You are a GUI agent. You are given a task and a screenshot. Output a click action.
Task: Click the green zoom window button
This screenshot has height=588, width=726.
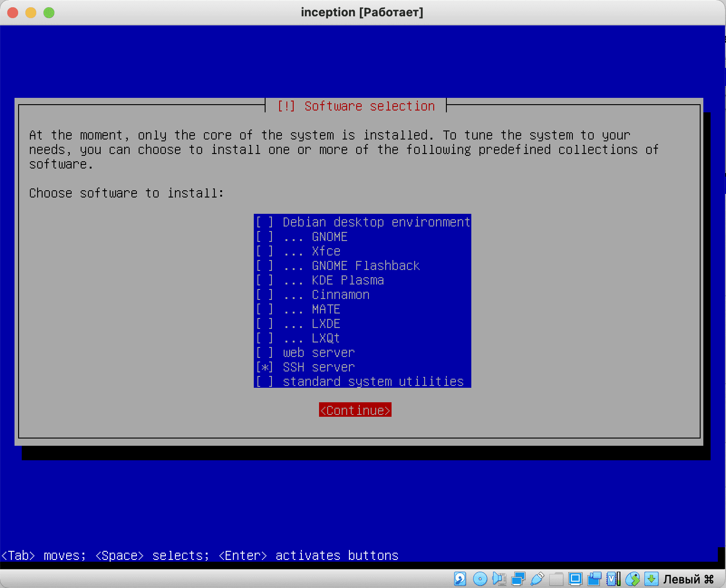[x=49, y=13]
